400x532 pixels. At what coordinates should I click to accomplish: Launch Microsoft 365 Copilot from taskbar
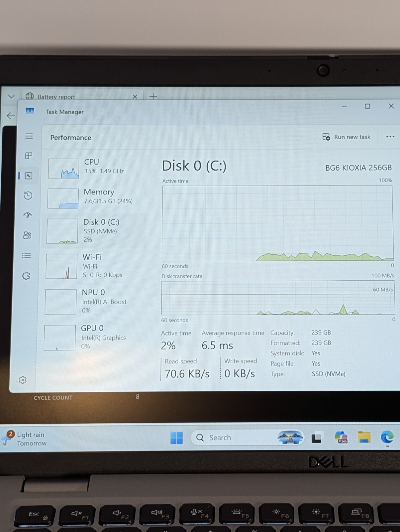(341, 437)
